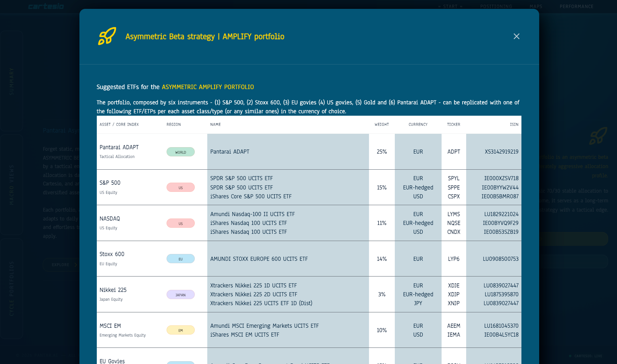617x364 pixels.
Task: Click ISIN LU1829221024
Action: [501, 214]
